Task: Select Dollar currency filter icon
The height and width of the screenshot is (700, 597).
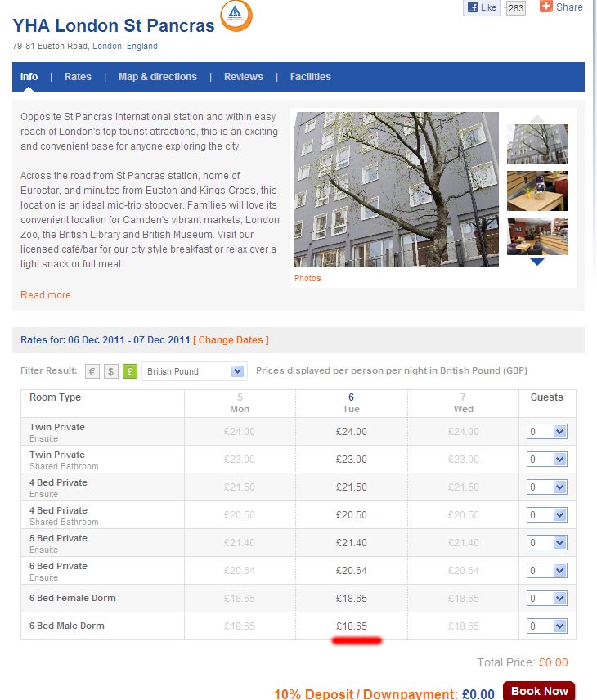Action: click(110, 371)
